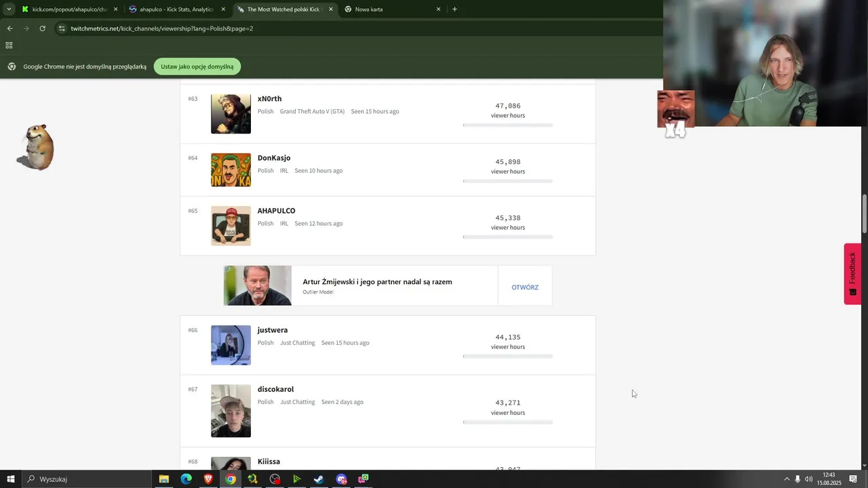
Task: Click Seen 2 days ago text
Action: [x=342, y=402]
